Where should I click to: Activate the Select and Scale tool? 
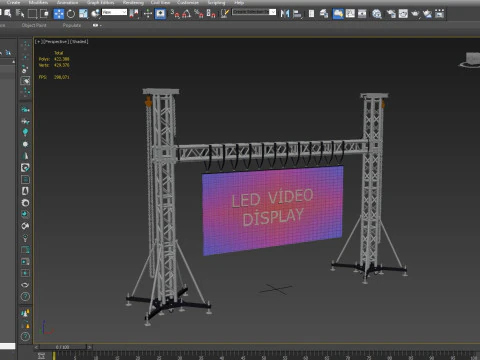(x=83, y=13)
